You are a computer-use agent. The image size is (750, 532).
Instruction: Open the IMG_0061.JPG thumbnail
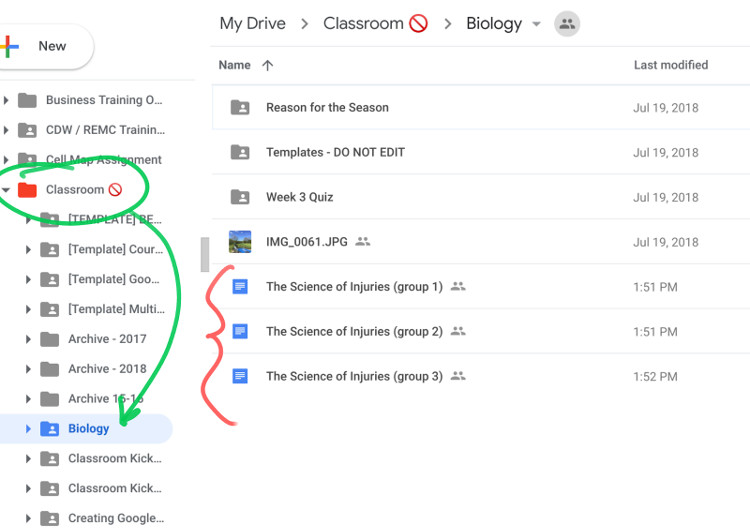click(240, 242)
